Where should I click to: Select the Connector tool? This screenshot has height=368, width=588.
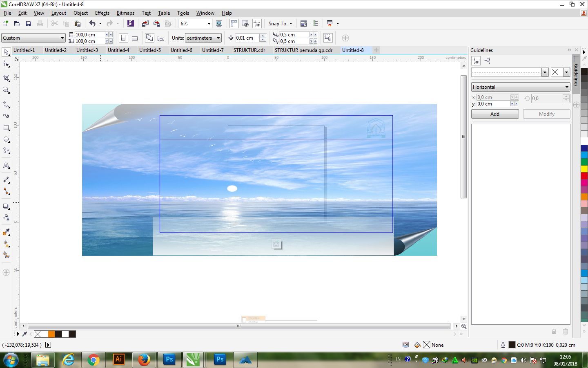[6, 191]
